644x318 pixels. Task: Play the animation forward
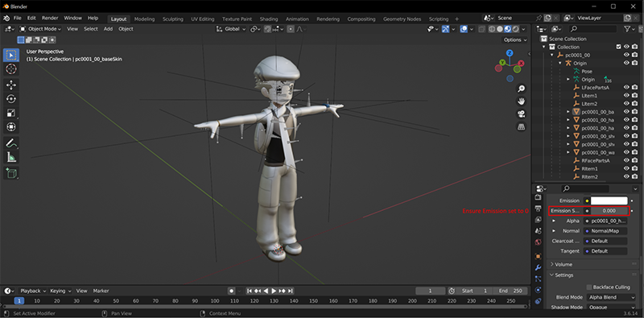(x=274, y=291)
